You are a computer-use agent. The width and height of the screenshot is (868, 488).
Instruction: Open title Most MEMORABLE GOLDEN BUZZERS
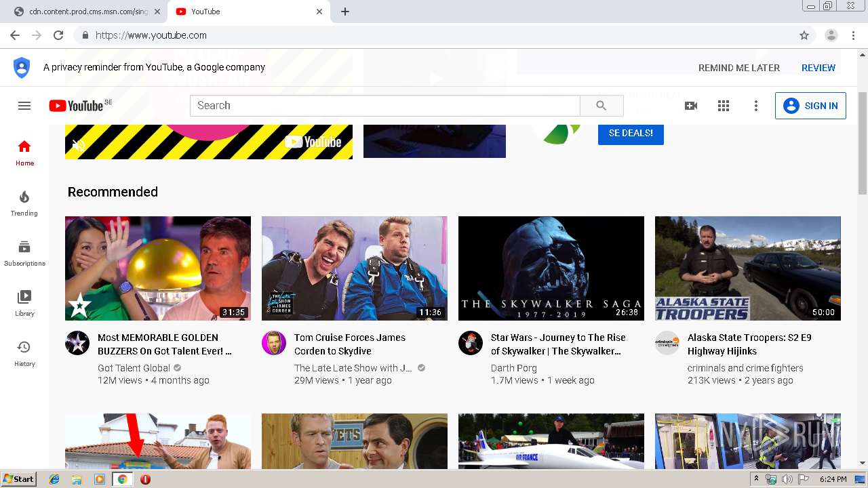pyautogui.click(x=165, y=344)
